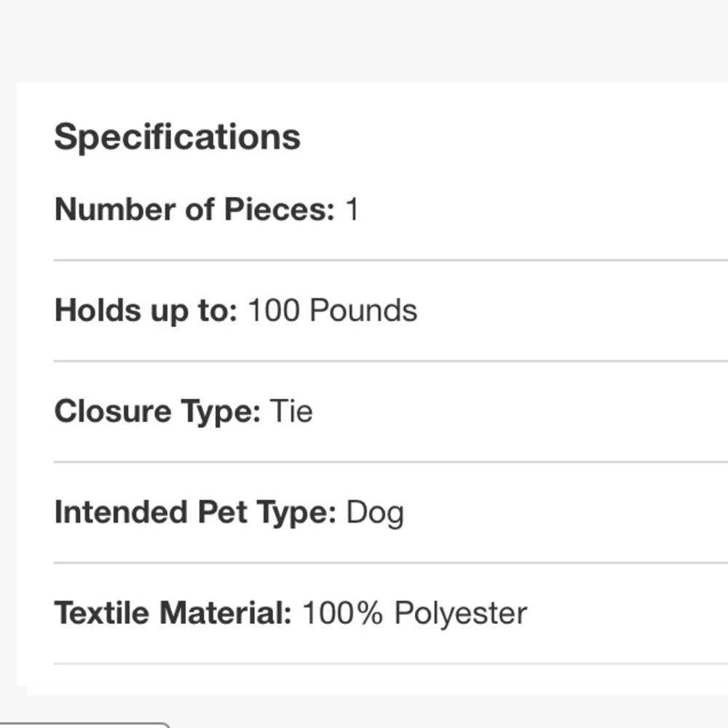Viewport: 728px width, 728px height.
Task: Select the 'Closure Type:' label
Action: point(157,412)
